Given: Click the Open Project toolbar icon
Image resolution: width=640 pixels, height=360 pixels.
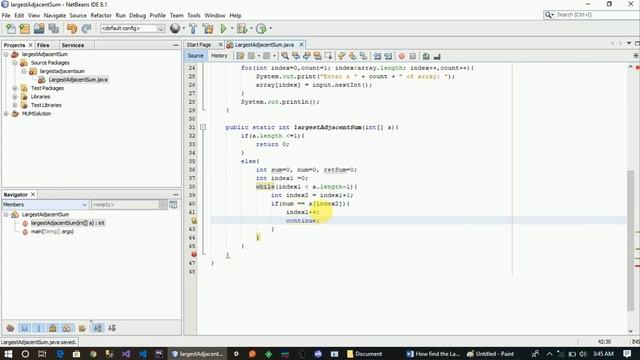Looking at the screenshot, I should point(39,29).
